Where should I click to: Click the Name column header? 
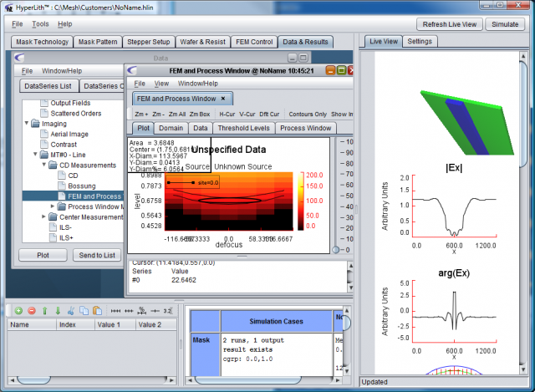[x=32, y=324]
